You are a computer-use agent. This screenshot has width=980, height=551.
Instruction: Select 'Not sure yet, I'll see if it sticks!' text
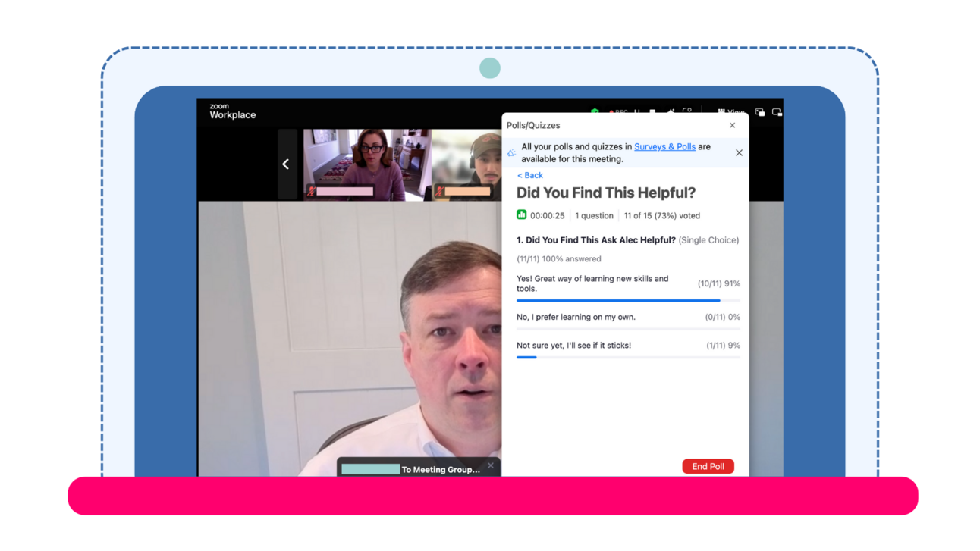coord(573,345)
